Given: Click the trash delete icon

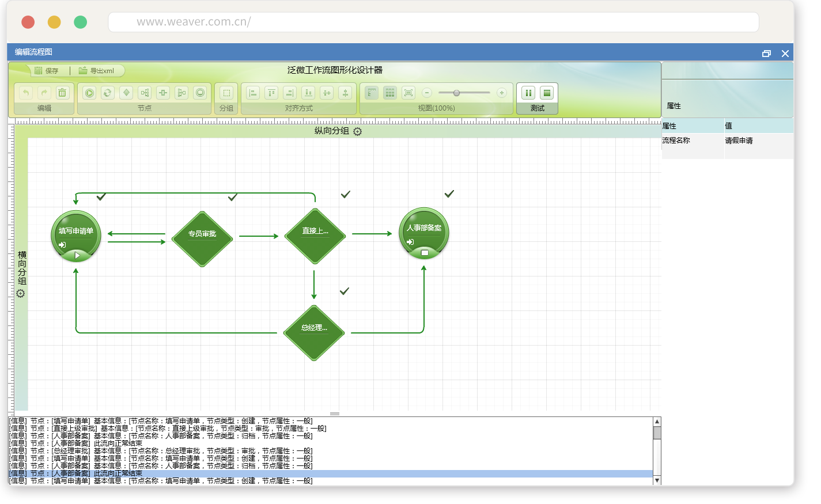Looking at the screenshot, I should (x=62, y=93).
